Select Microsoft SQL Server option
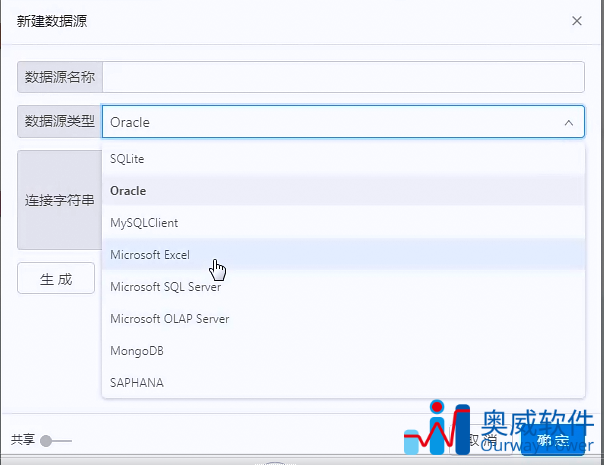 coord(343,287)
